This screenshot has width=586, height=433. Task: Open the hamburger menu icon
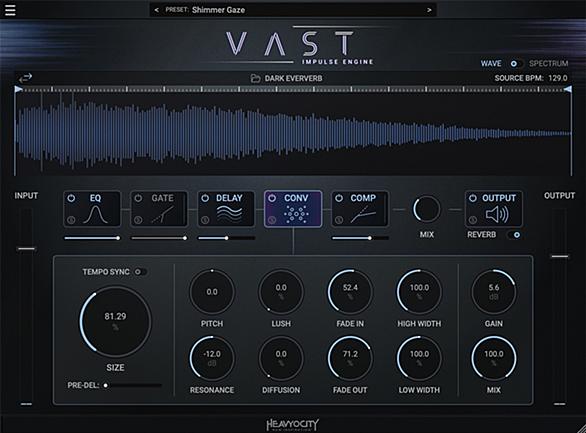coord(10,10)
